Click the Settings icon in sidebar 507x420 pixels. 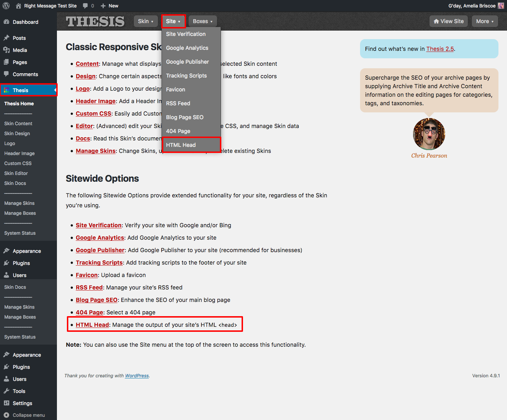point(6,403)
